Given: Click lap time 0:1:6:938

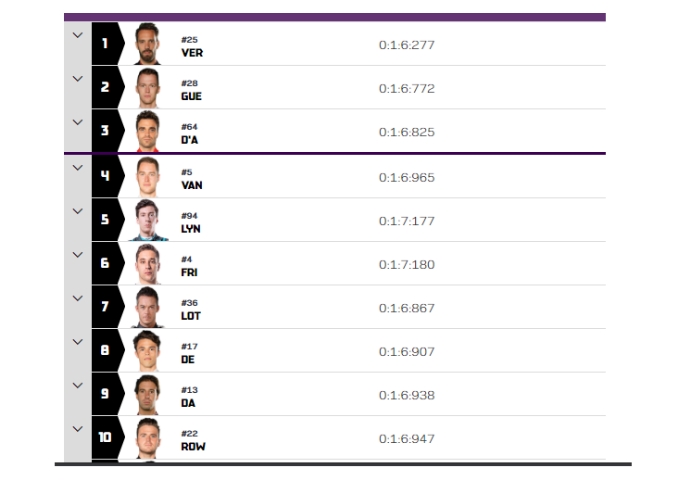Looking at the screenshot, I should click(x=407, y=395).
